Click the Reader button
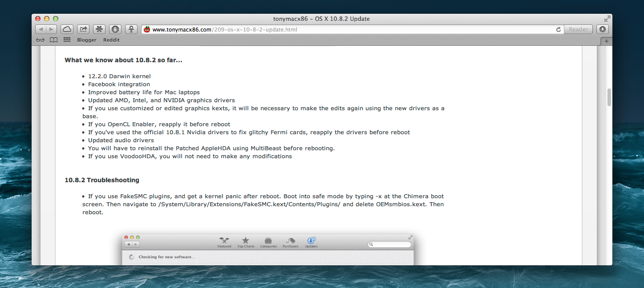 point(579,29)
